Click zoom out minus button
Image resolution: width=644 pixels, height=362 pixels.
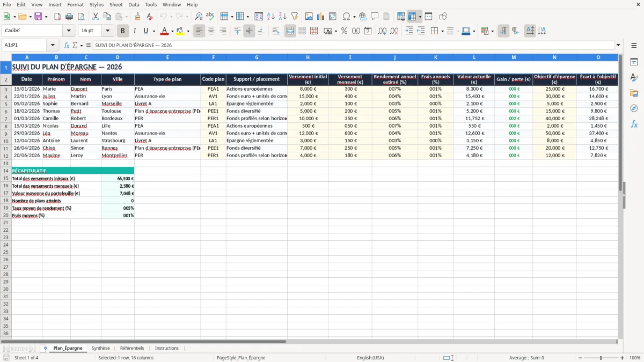click(x=580, y=358)
